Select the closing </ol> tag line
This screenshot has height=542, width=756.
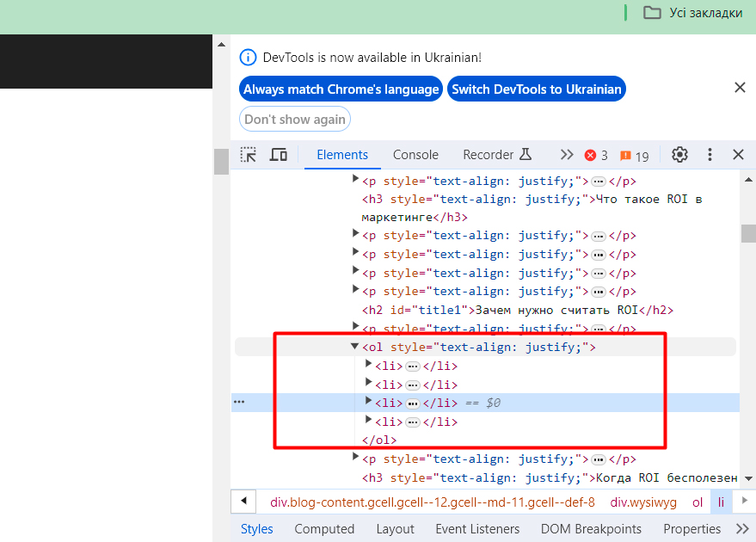[x=379, y=440]
